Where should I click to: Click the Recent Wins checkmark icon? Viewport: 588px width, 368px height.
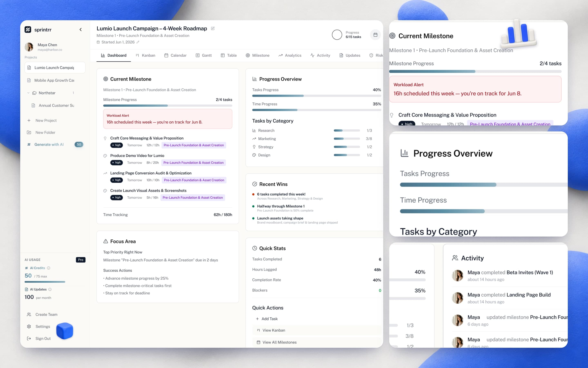(x=255, y=184)
